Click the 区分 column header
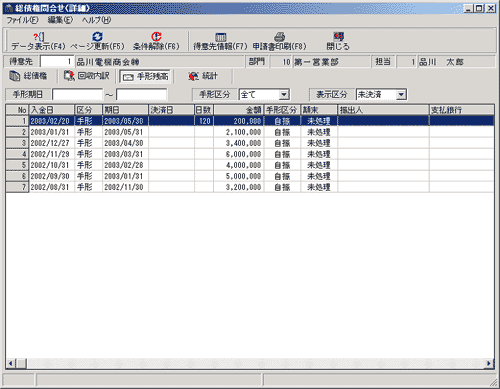 [x=88, y=110]
